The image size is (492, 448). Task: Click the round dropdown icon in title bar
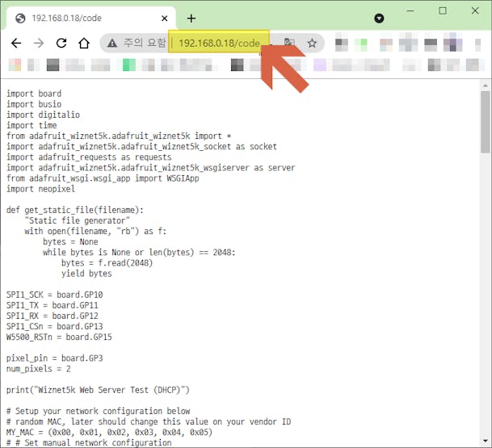pyautogui.click(x=379, y=19)
